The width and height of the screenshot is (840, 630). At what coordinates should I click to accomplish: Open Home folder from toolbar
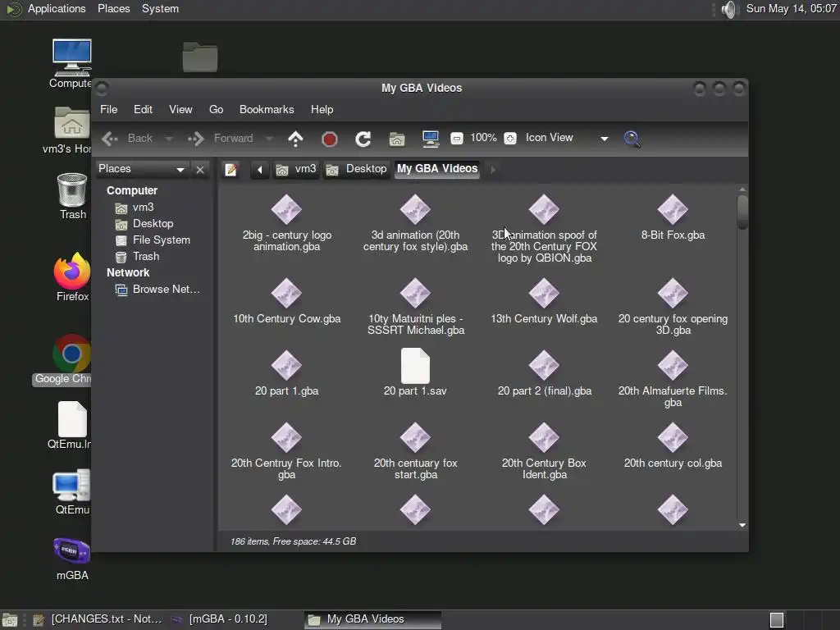(x=396, y=139)
